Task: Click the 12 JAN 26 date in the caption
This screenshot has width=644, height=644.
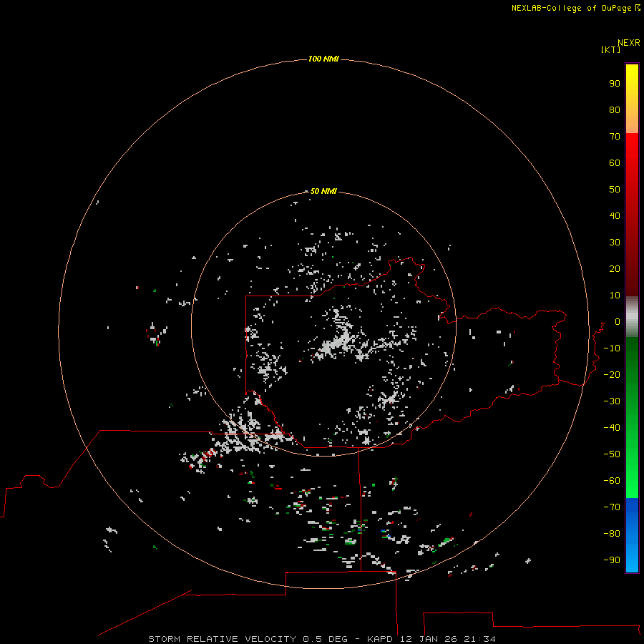Action: coord(429,639)
